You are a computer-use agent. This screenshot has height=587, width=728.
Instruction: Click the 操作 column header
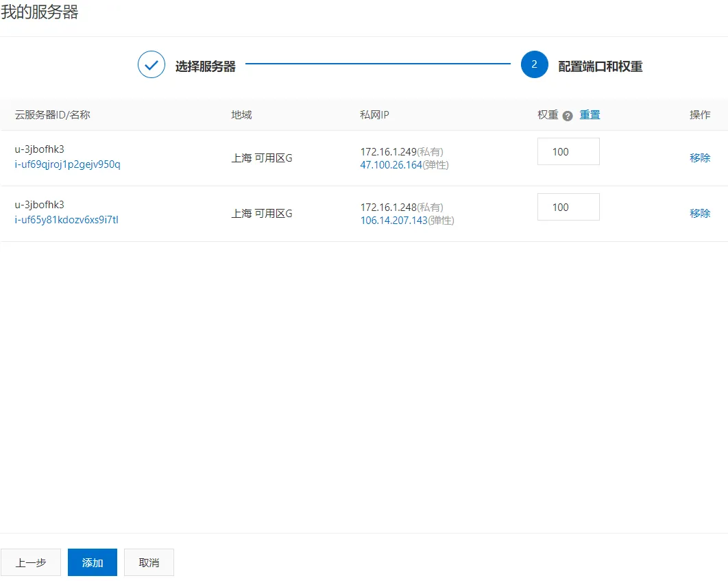point(700,114)
